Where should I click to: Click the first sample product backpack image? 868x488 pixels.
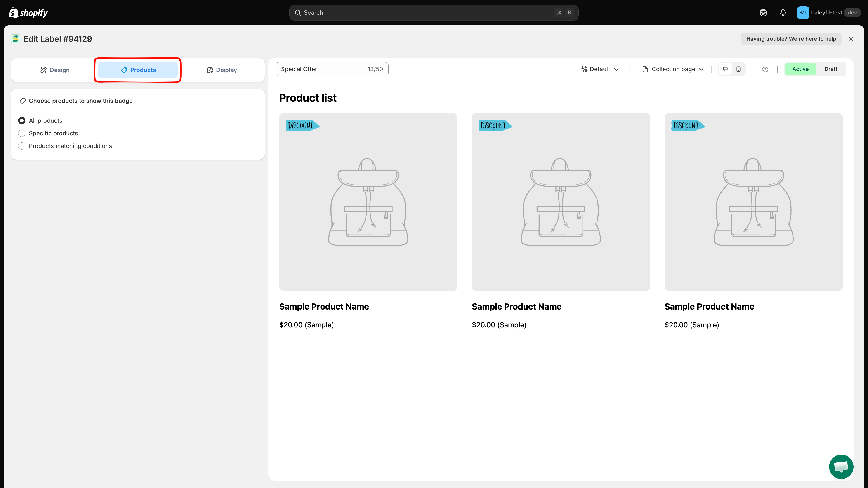coord(368,202)
